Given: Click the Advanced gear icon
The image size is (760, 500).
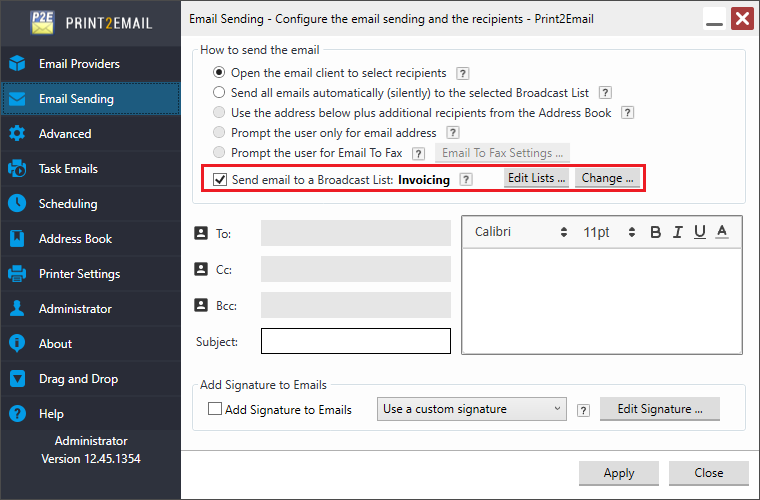Looking at the screenshot, I should (x=17, y=134).
